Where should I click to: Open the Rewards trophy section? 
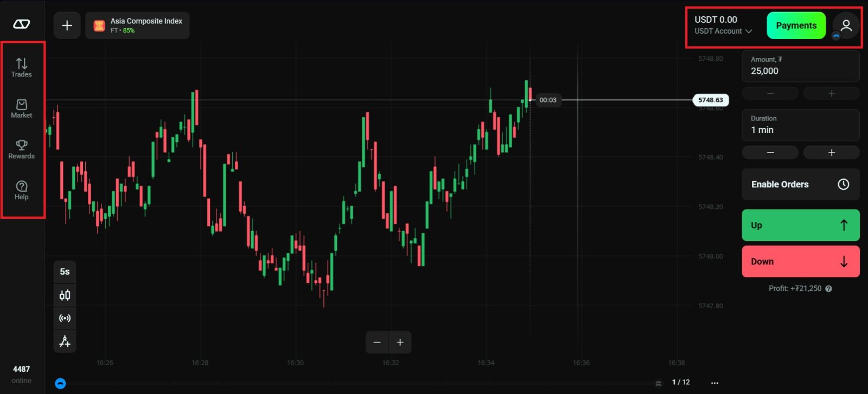pyautogui.click(x=22, y=149)
